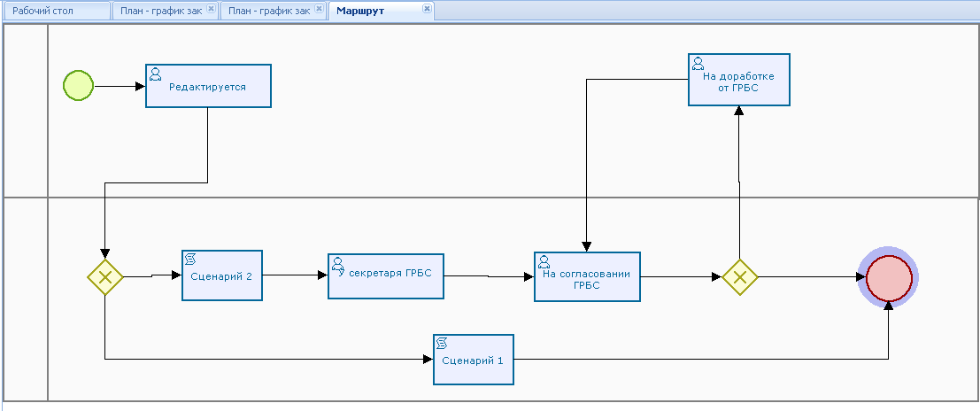Click the script icon in Сценарий 1
Viewport: 980px width, 411px height.
click(x=443, y=344)
